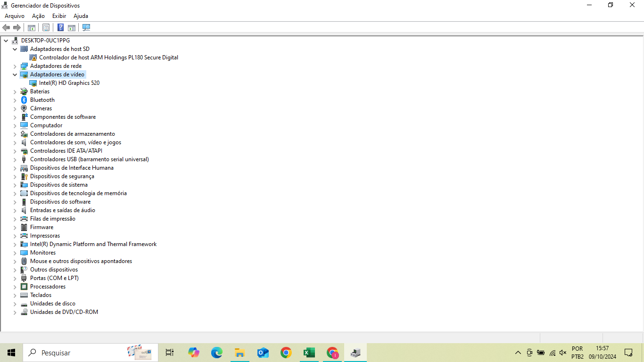This screenshot has width=644, height=362.
Task: Expand Dispositivos de sistema
Action: [15, 185]
